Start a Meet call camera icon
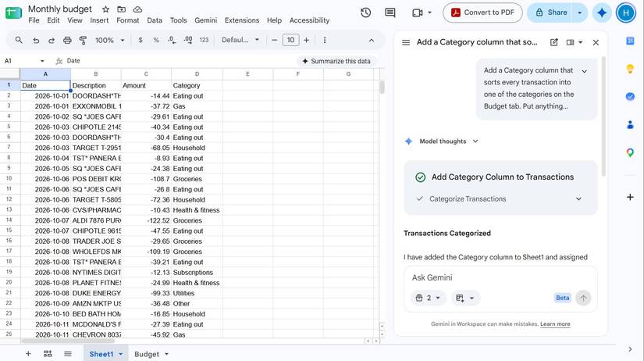Image resolution: width=644 pixels, height=361 pixels. (418, 13)
